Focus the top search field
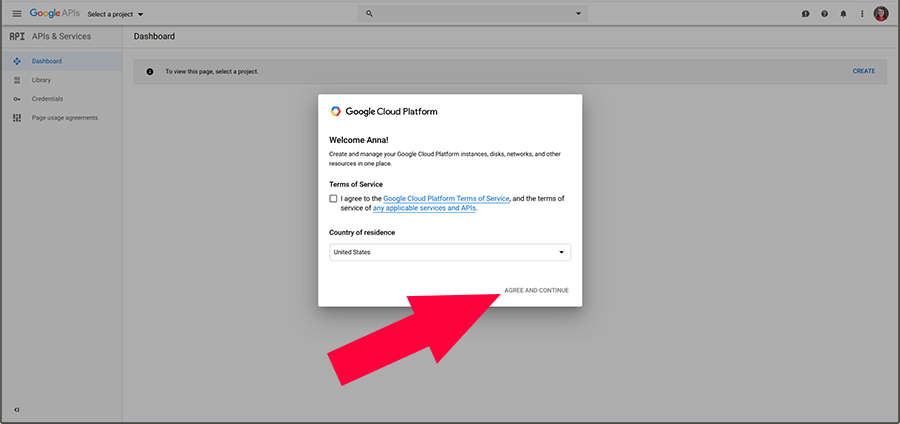This screenshot has height=424, width=900. [x=472, y=14]
